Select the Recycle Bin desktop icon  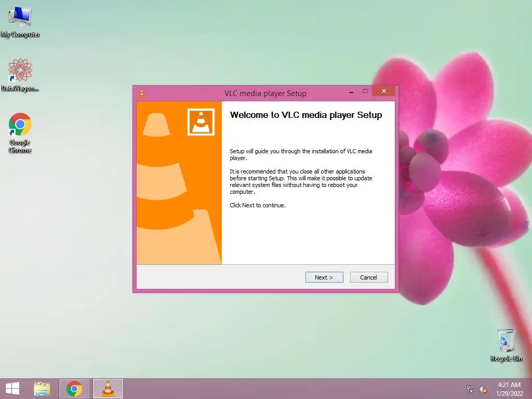tap(506, 345)
